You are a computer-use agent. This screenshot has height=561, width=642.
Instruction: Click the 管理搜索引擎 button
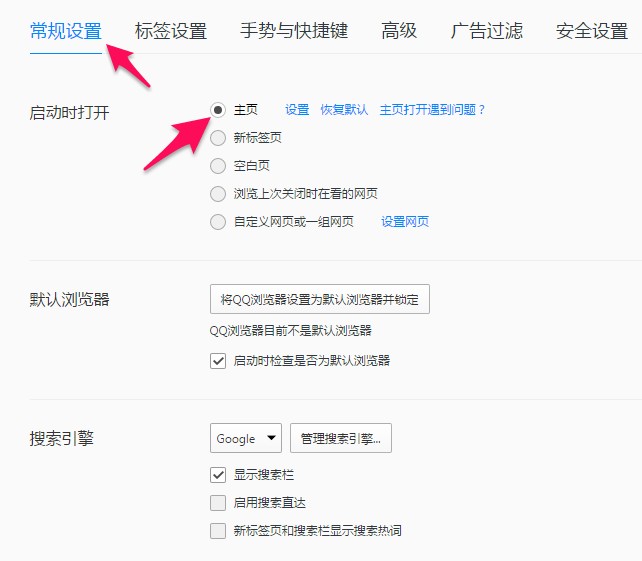tap(341, 438)
